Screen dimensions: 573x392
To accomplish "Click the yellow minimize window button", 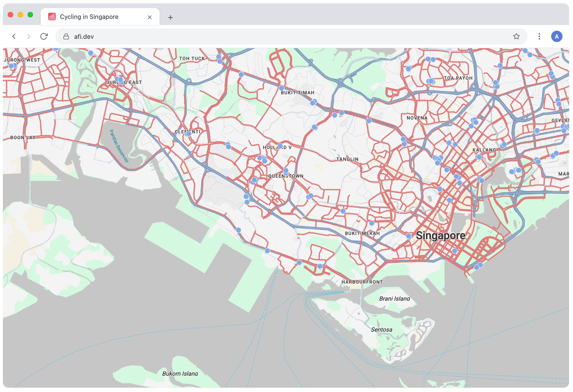I will click(x=20, y=15).
